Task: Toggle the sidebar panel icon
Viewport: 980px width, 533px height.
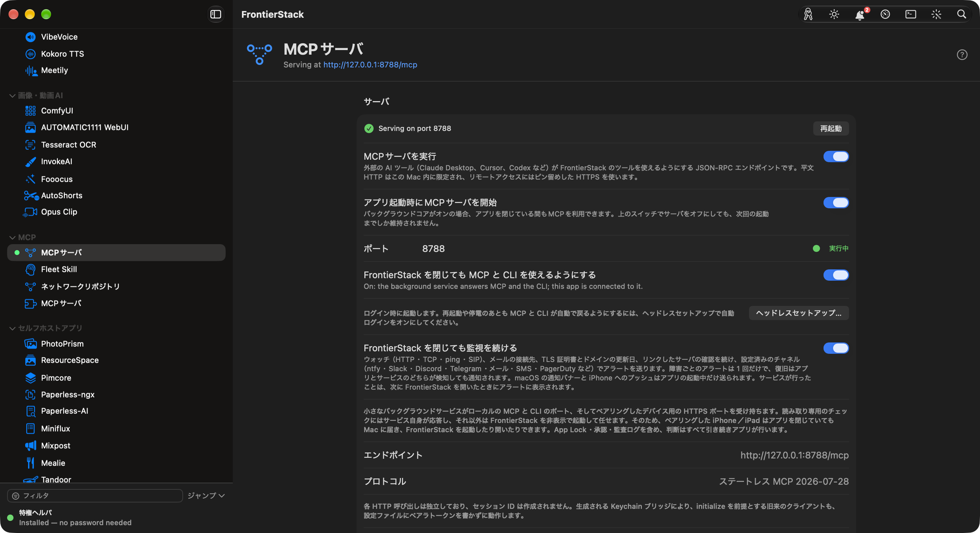Action: click(x=216, y=15)
